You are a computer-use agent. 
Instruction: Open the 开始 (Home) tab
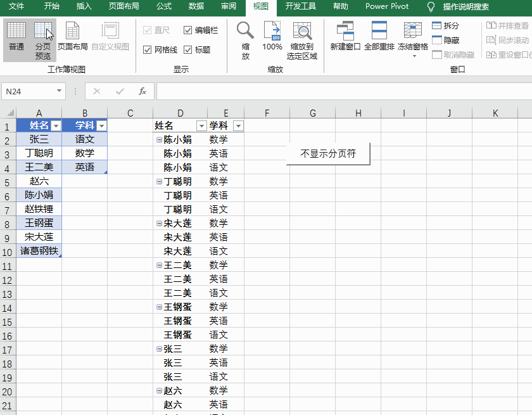(x=51, y=6)
